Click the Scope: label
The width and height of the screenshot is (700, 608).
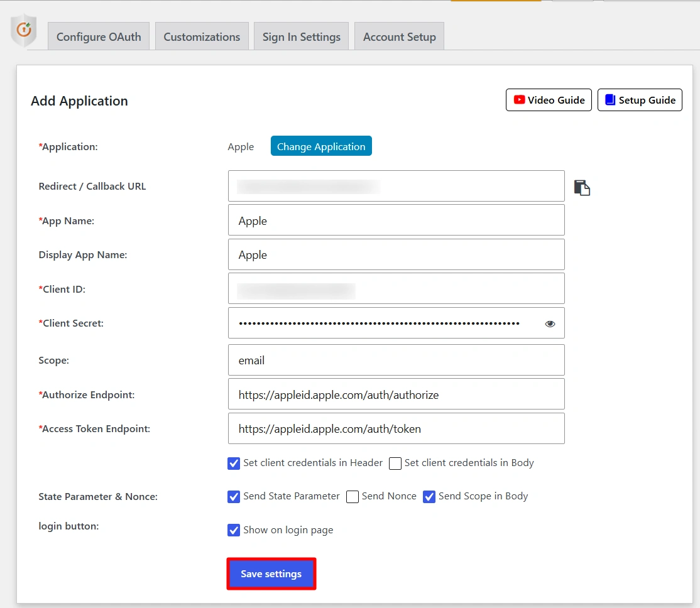pos(53,361)
